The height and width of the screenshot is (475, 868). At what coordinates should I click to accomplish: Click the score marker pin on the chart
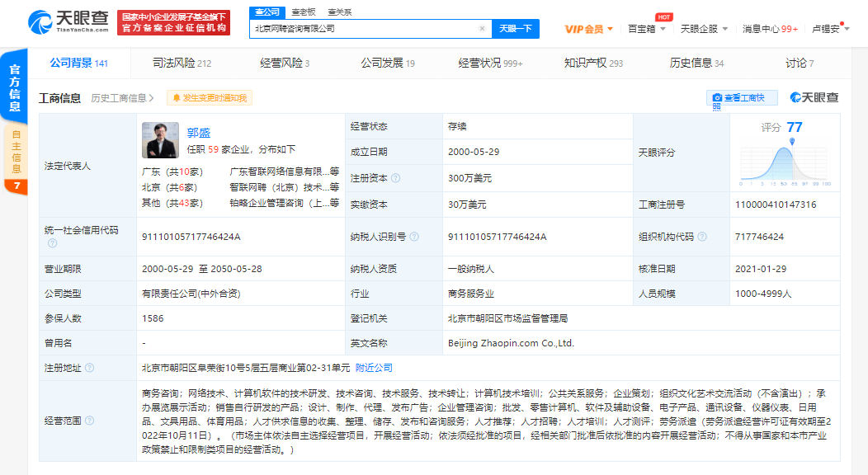point(792,142)
